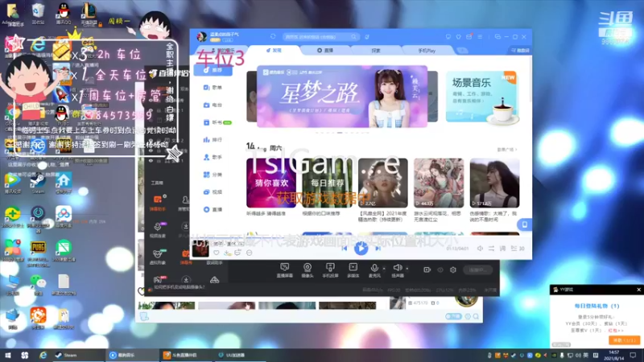
Task: Click the stream button right of the gear
Action: pyautogui.click(x=477, y=269)
